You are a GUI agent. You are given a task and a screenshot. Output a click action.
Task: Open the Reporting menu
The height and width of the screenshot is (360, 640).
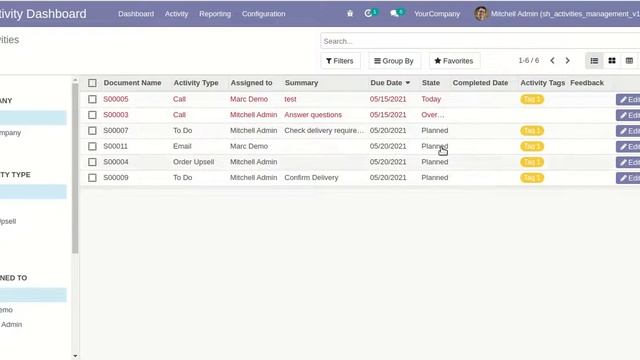[x=215, y=13]
